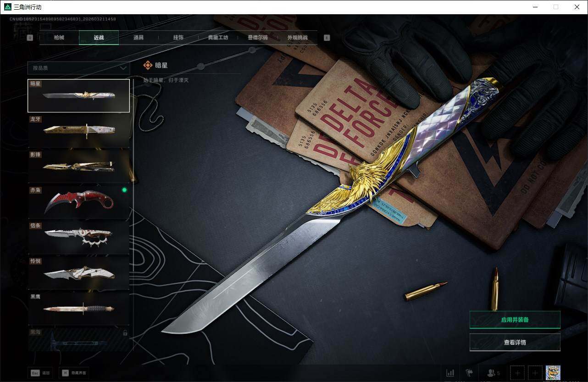Close the 三角洲行动 window
Viewport: 588px width, 382px height.
(x=577, y=7)
